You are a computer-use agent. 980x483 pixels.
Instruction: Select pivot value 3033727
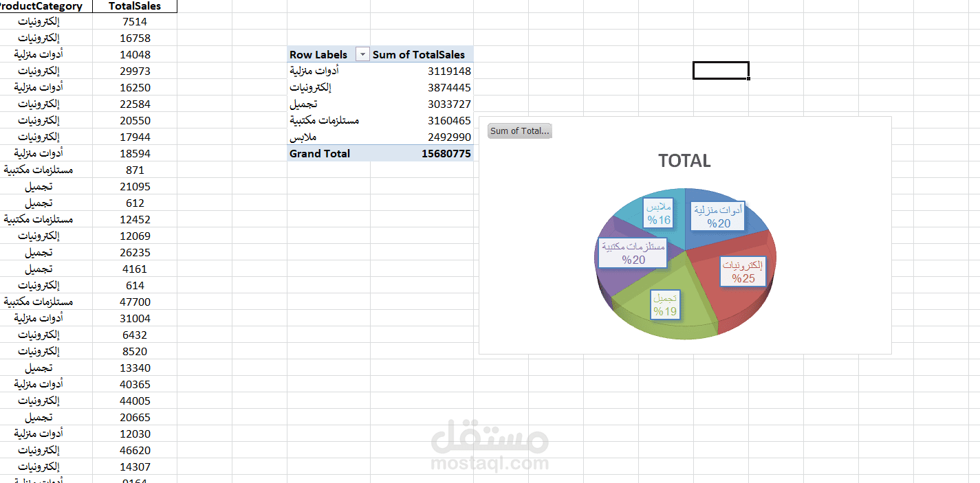[422, 104]
